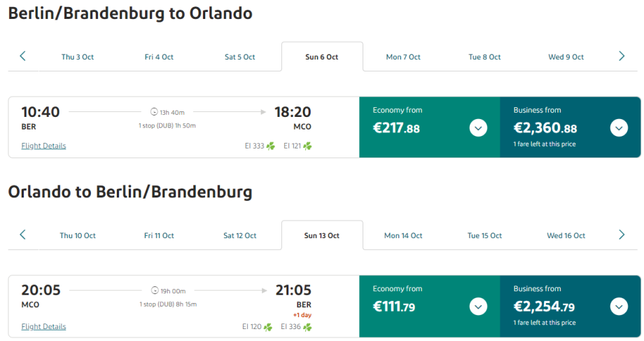Expand Business €2,254.79 return fare
The height and width of the screenshot is (341, 644).
point(619,307)
